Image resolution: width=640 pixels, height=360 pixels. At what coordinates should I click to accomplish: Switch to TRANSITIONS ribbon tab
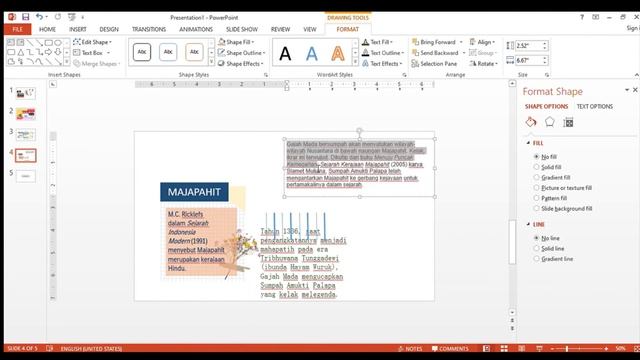coord(149,29)
